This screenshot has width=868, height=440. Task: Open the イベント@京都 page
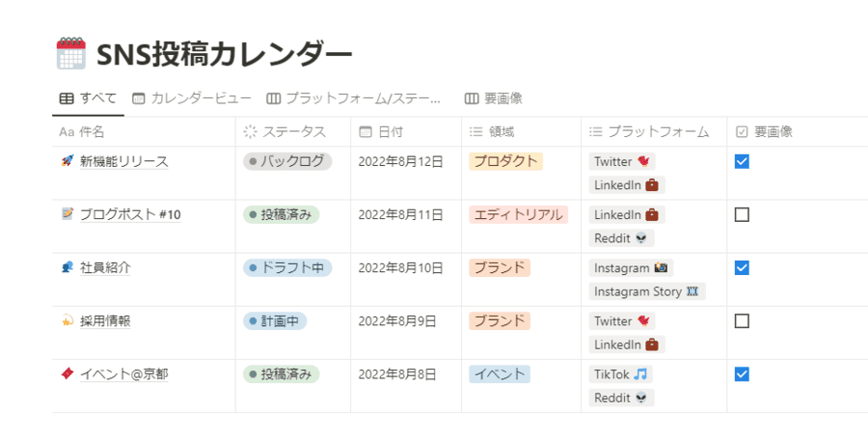tap(124, 374)
